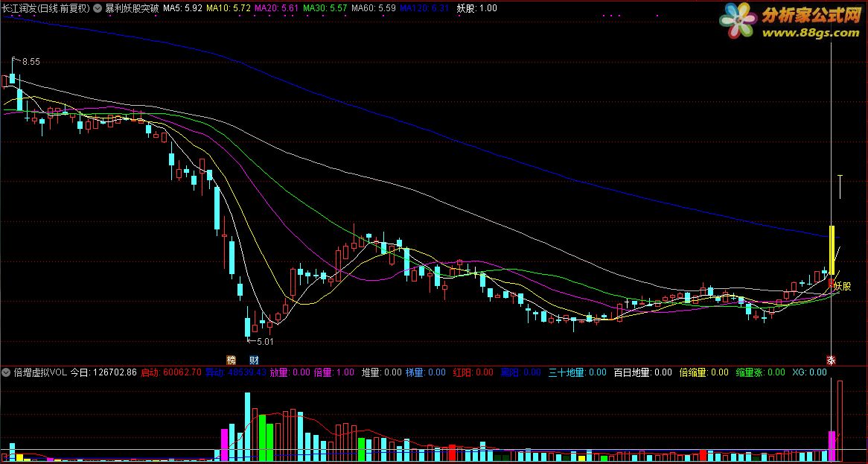Select the 百日地量: 0.00 value
This screenshot has height=464, width=868.
(642, 372)
